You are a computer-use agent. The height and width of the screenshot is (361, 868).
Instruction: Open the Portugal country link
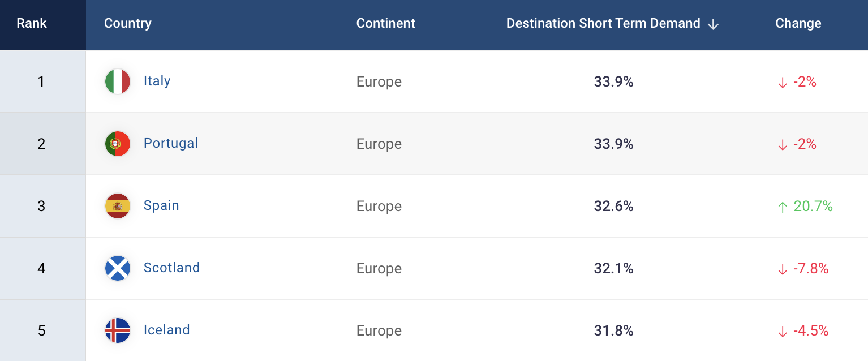(x=171, y=143)
